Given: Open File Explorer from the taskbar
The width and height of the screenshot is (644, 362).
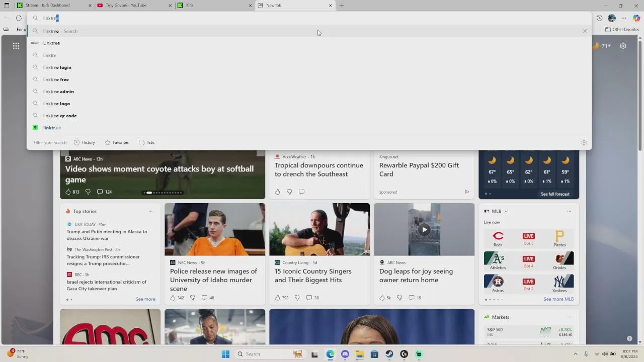Looking at the screenshot, I should point(360,354).
